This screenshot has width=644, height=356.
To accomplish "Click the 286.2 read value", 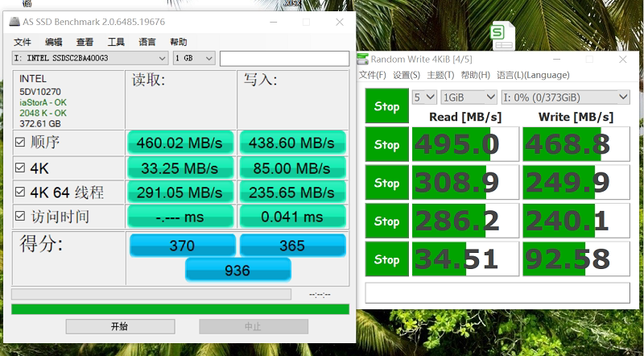I will 465,221.
